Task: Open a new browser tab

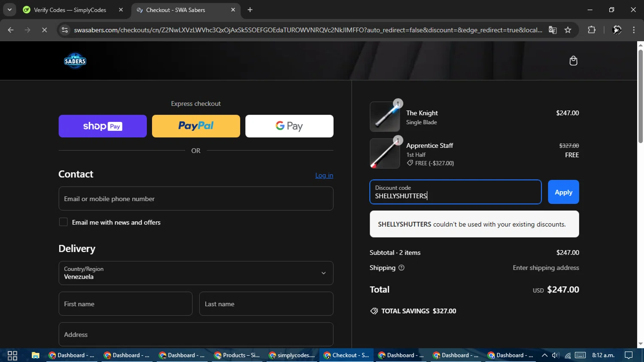Action: pyautogui.click(x=250, y=10)
